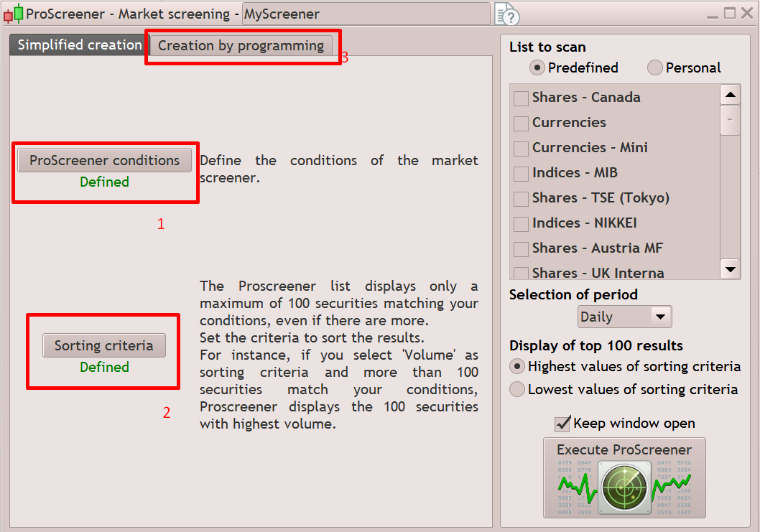Click the list scrollbar thumb
Screen dimensions: 760x532
(x=730, y=120)
